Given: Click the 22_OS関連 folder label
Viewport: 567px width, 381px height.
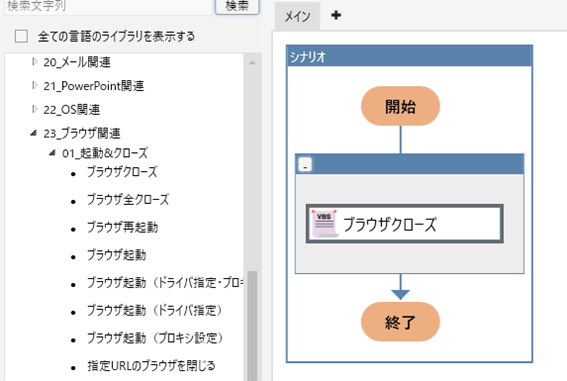Looking at the screenshot, I should coord(72,110).
